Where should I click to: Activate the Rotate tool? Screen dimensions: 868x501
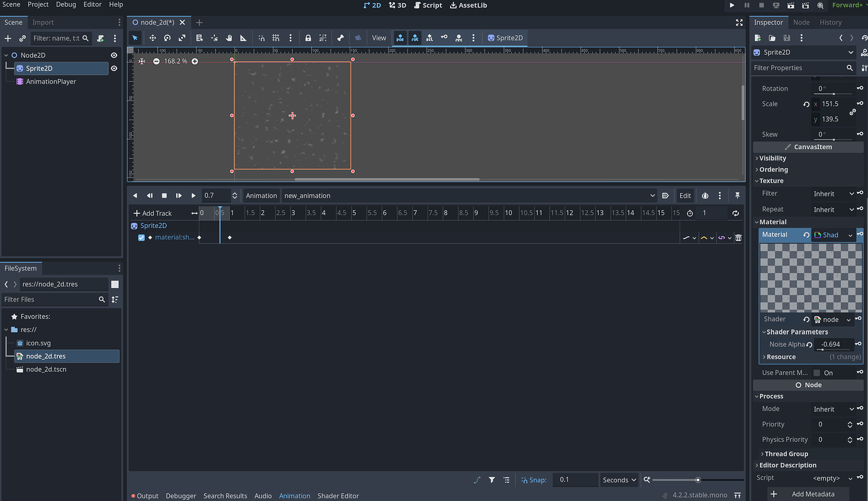167,38
